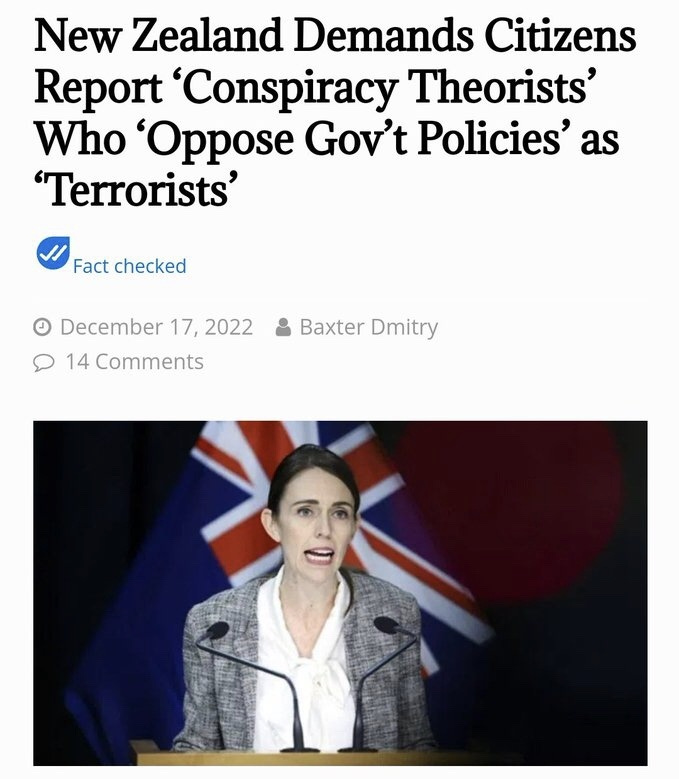Select the December 17, 2022 date
The image size is (679, 779).
click(x=156, y=327)
